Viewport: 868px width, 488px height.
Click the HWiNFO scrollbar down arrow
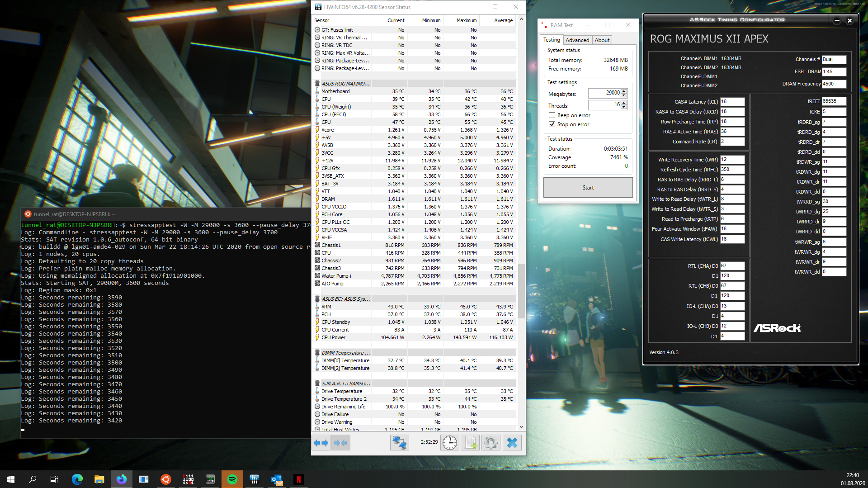521,426
